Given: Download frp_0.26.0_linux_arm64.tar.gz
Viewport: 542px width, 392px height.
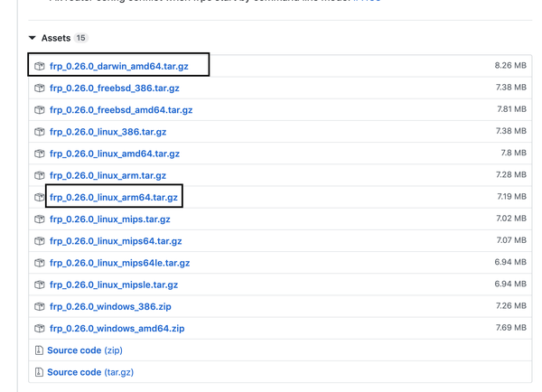Looking at the screenshot, I should point(114,198).
